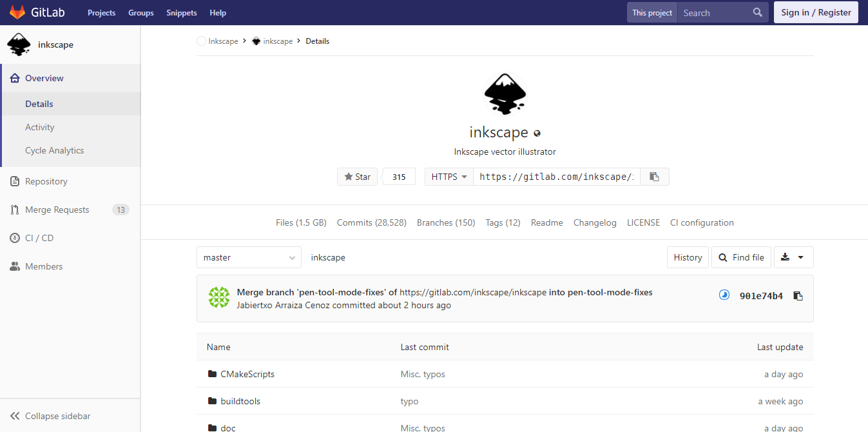
Task: Click committer's green identicon avatar
Action: pyautogui.click(x=219, y=298)
